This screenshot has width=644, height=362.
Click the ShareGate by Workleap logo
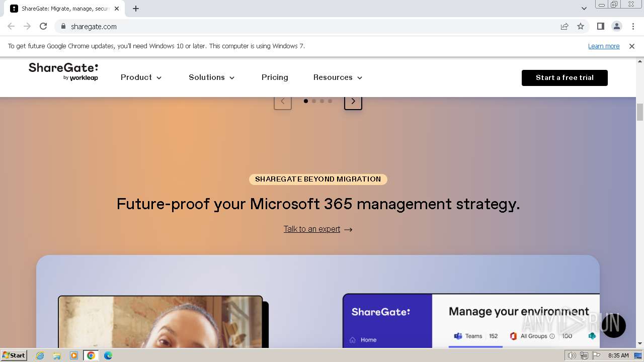63,72
